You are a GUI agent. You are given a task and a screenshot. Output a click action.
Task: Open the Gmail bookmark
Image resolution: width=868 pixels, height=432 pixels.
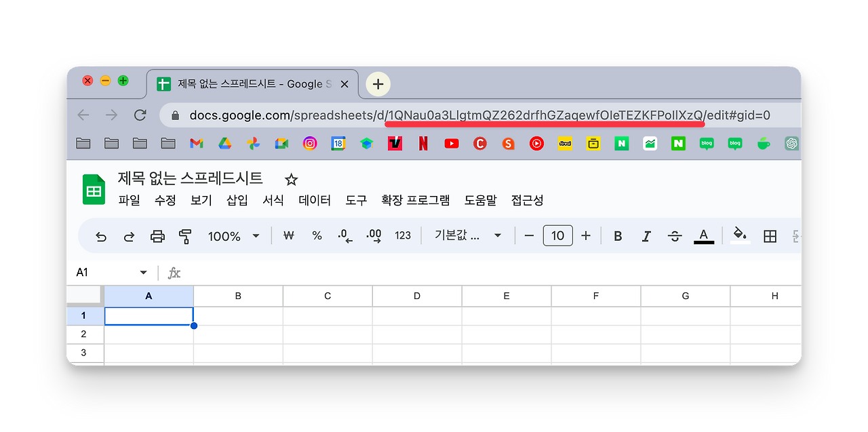197,143
